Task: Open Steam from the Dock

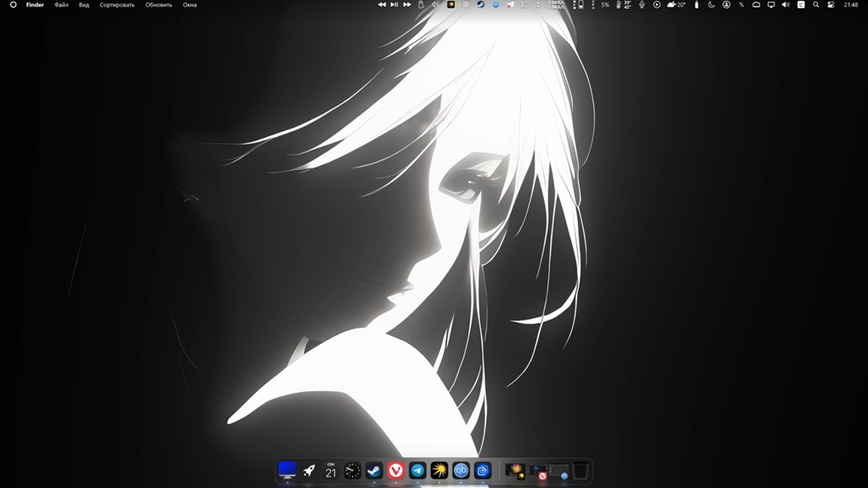Action: coord(374,471)
